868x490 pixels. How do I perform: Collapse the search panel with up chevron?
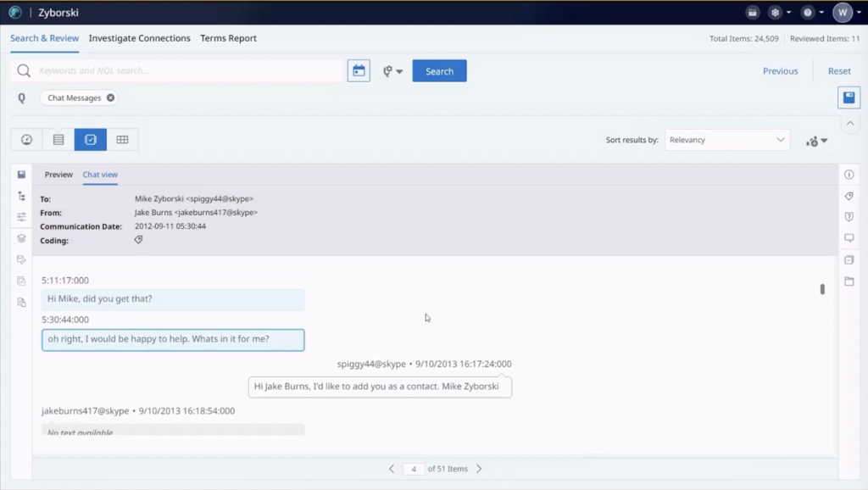[x=850, y=124]
